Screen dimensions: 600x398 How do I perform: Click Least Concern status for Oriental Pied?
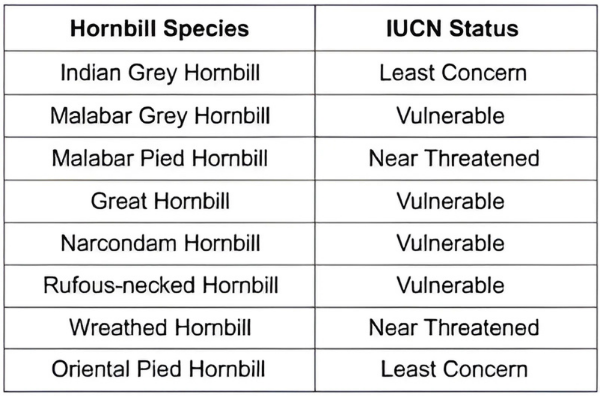pyautogui.click(x=454, y=370)
